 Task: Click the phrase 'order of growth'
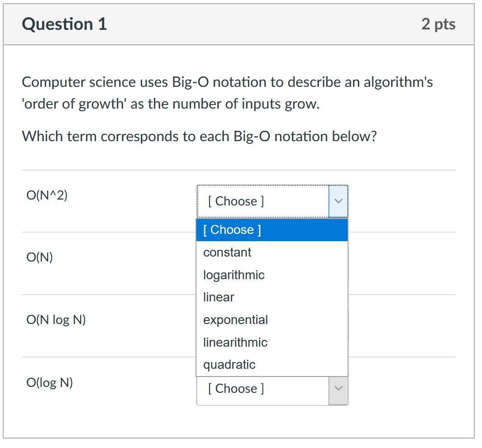click(x=74, y=104)
